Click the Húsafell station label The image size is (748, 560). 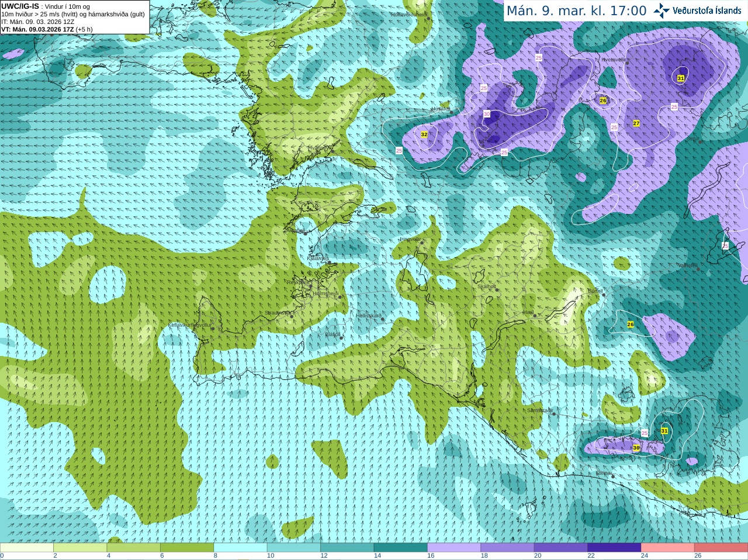pos(441,109)
